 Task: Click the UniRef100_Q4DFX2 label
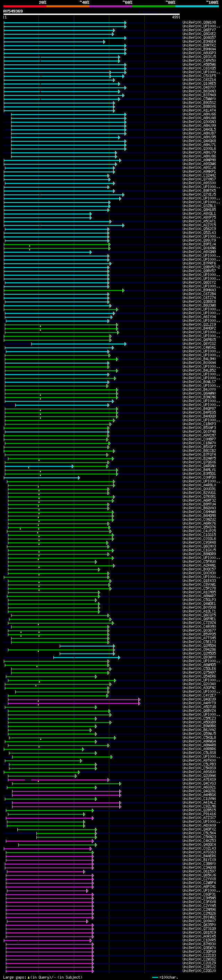pos(199,829)
